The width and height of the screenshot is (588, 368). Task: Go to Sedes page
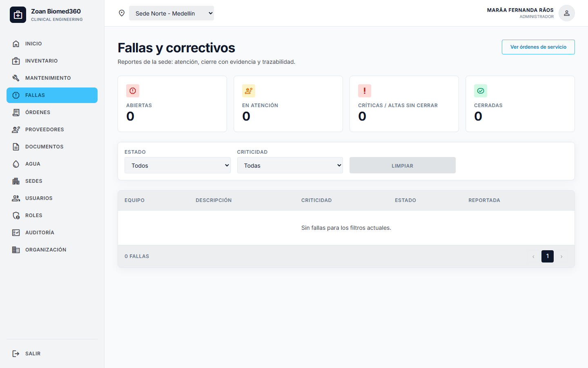pos(52,181)
